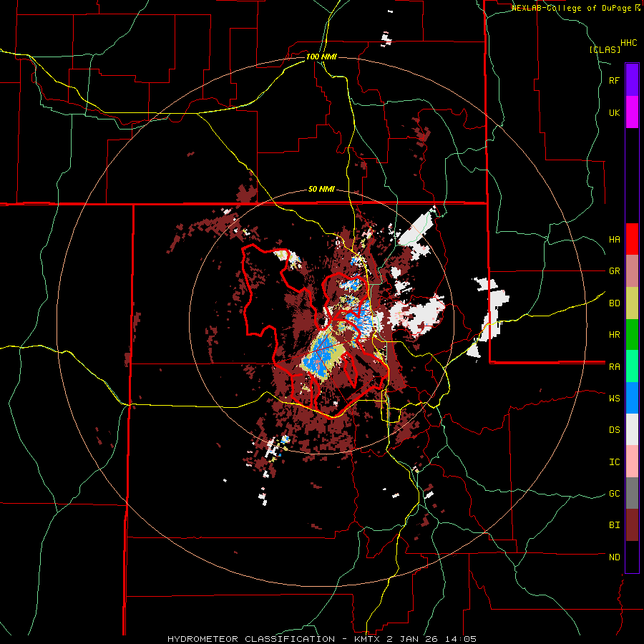Click the GC legend label
The height and width of the screenshot is (644, 644).
[614, 494]
